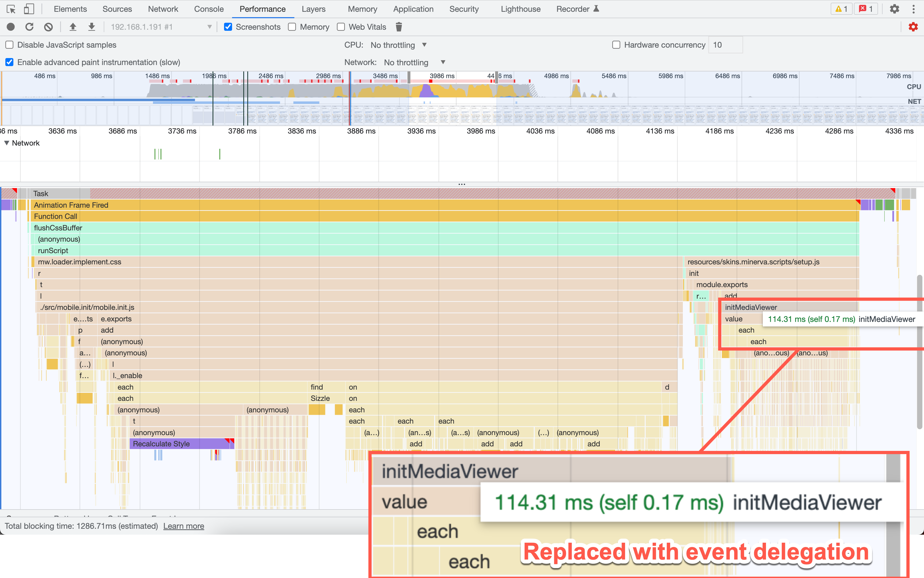Select the Function Call entry
Viewport: 924px width, 578px height.
[445, 216]
